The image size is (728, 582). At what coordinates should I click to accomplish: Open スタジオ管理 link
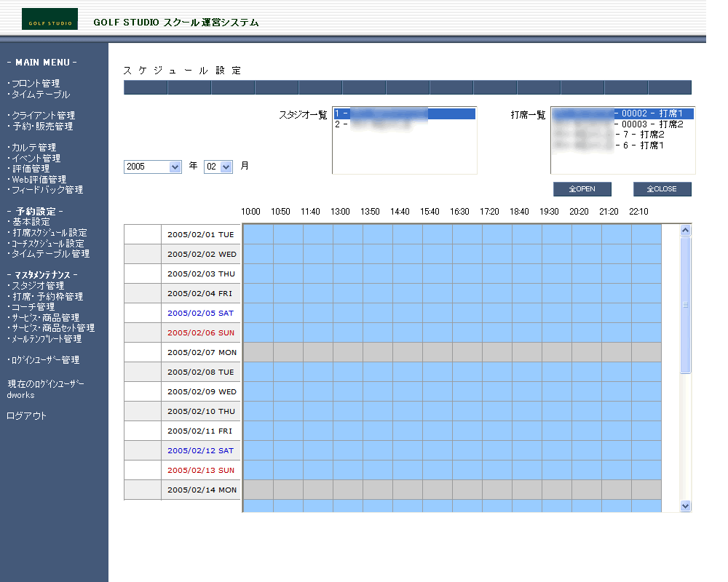tap(38, 285)
